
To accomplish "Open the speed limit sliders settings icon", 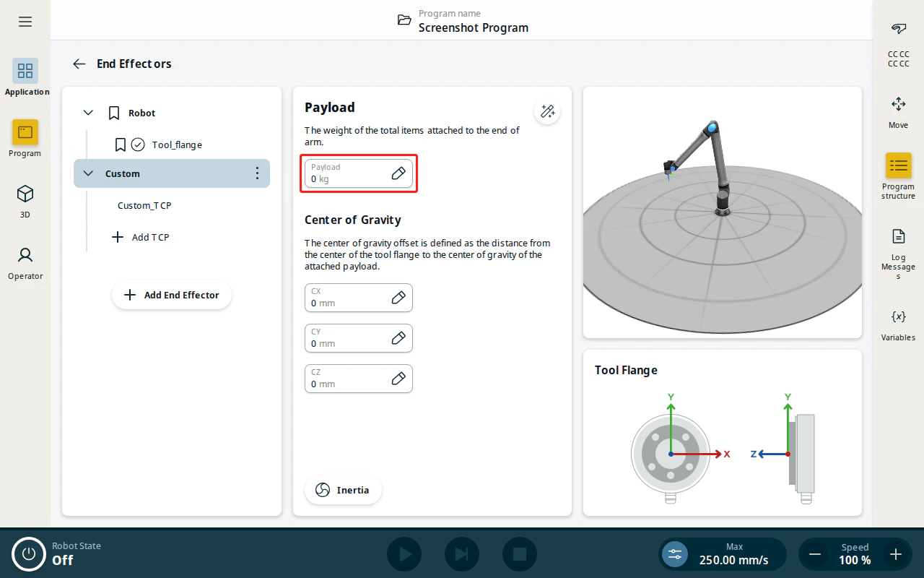I will [x=675, y=554].
